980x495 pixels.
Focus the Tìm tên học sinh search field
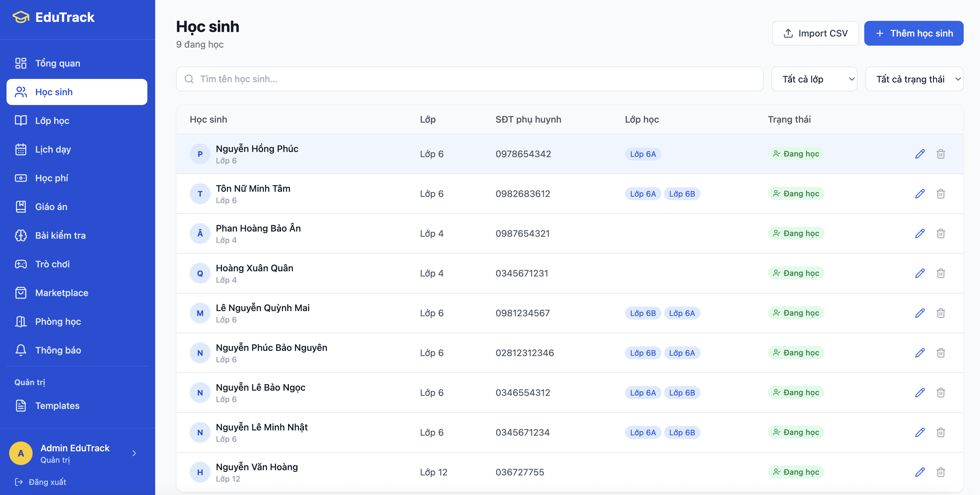point(469,79)
